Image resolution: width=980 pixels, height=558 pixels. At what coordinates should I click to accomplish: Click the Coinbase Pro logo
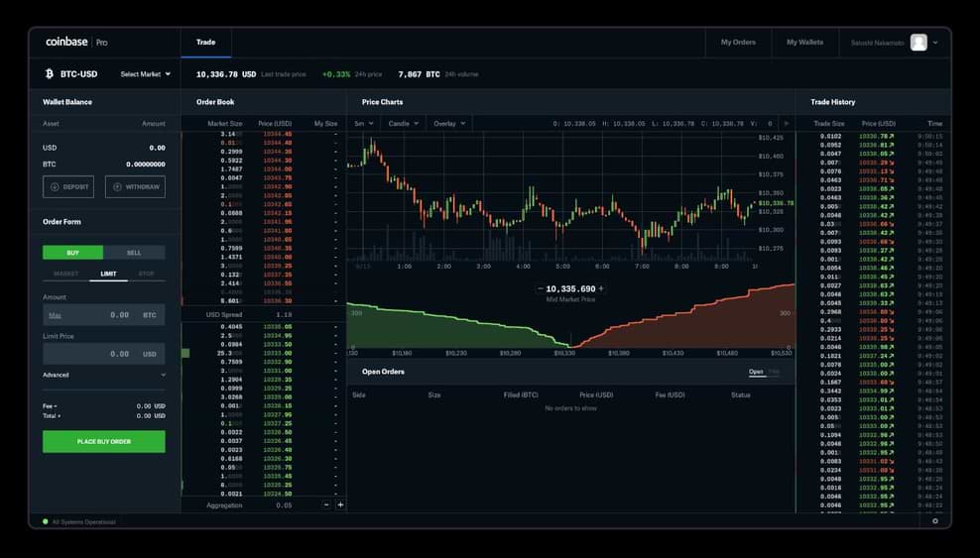pos(76,42)
